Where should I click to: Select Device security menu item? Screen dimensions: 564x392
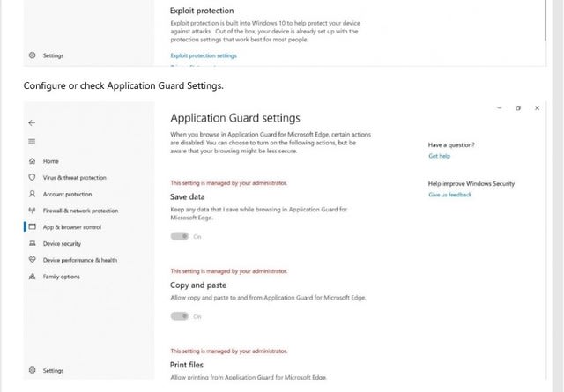62,244
